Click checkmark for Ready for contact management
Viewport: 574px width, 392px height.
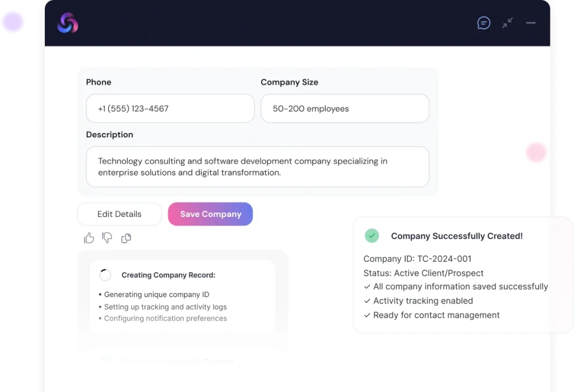(367, 315)
